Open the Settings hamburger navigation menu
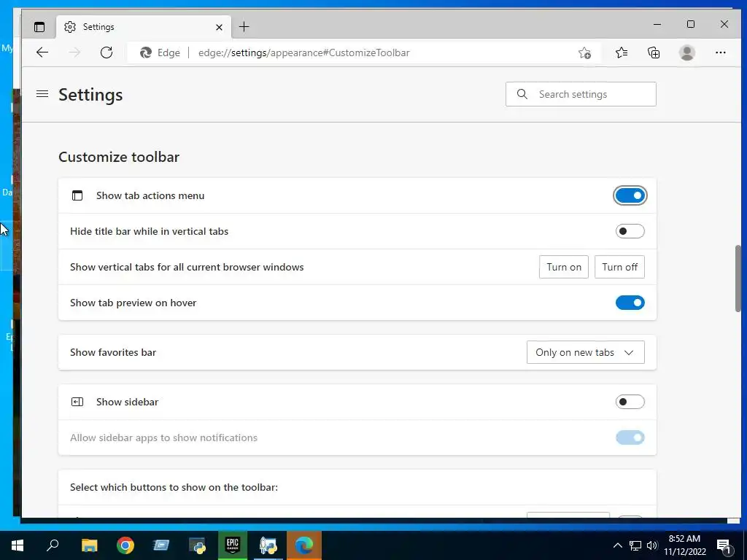The image size is (747, 560). pyautogui.click(x=42, y=94)
